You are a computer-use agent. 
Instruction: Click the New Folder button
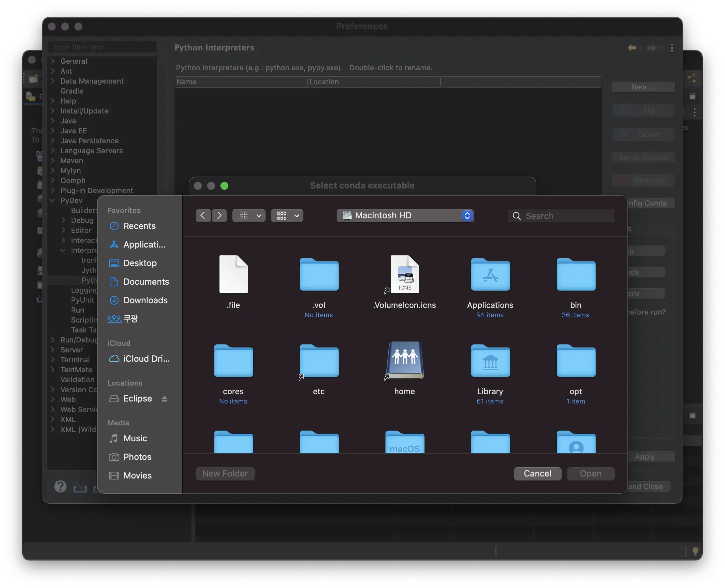click(225, 474)
